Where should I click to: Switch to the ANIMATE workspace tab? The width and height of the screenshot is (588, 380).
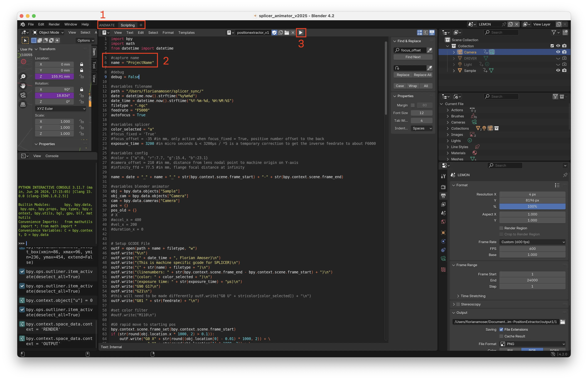point(107,25)
